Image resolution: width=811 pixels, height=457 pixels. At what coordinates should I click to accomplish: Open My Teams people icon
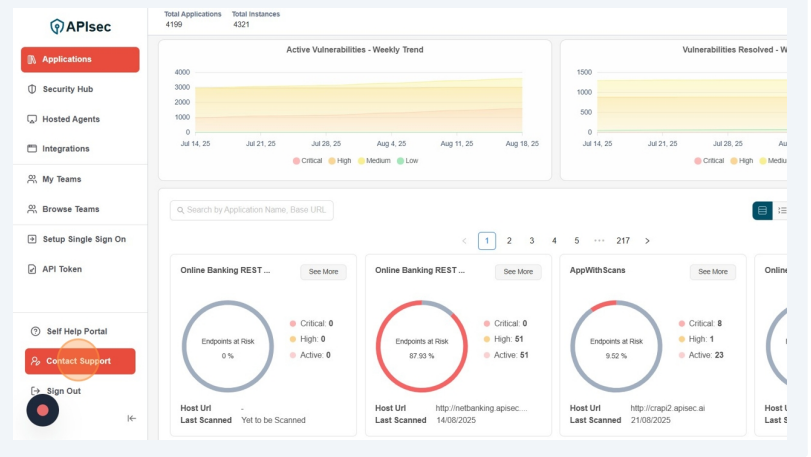[x=32, y=179]
